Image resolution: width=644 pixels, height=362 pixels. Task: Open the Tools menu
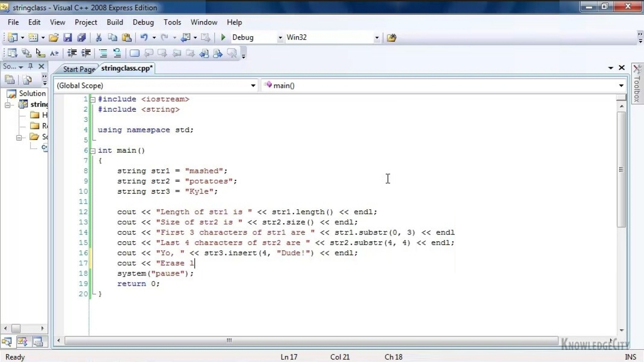172,22
